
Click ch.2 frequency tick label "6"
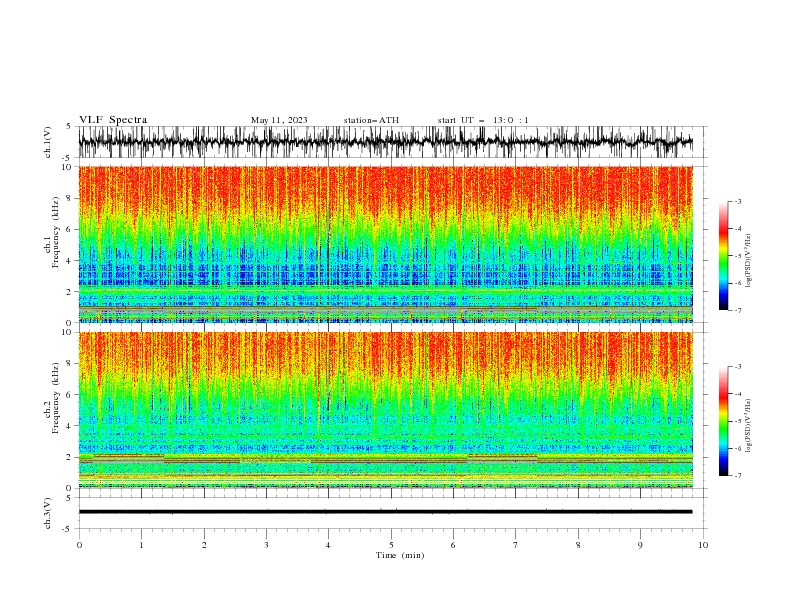(x=69, y=395)
